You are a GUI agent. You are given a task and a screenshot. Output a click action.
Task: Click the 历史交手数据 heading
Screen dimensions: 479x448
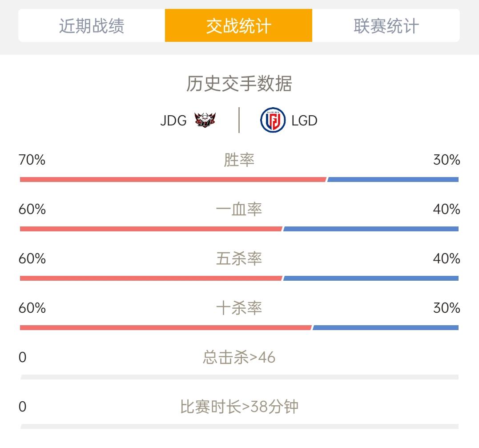[239, 84]
